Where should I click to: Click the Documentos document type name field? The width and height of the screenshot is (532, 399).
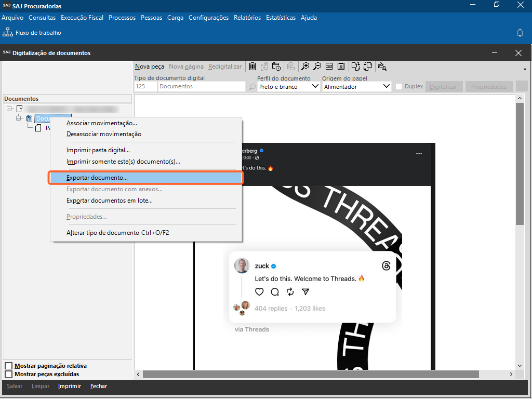[202, 87]
